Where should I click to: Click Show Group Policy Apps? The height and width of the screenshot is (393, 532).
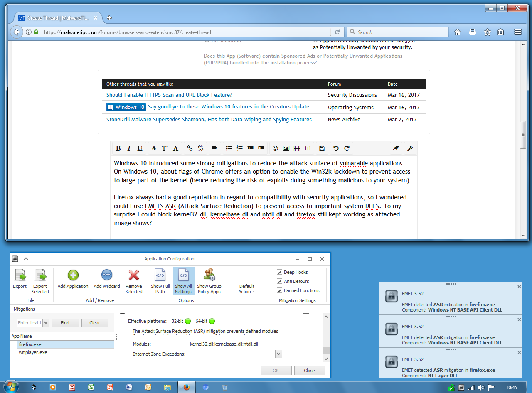(x=209, y=281)
